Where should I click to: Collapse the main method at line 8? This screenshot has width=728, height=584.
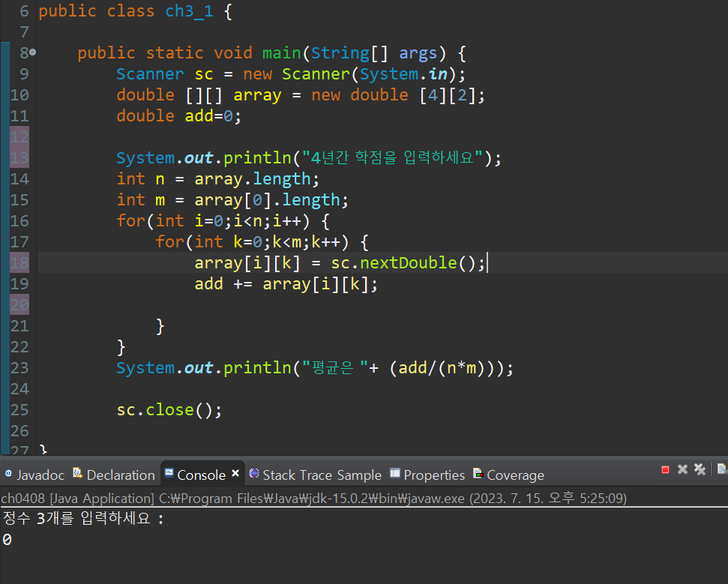point(32,52)
